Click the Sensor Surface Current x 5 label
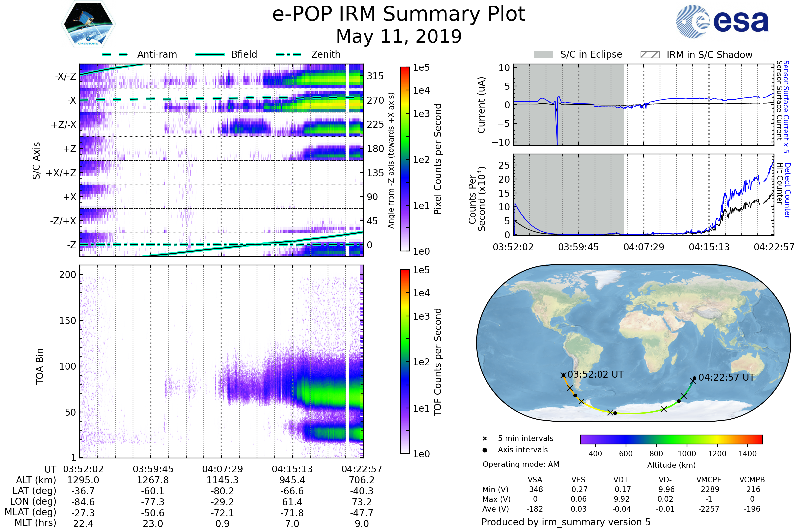The width and height of the screenshot is (798, 532). [x=786, y=106]
